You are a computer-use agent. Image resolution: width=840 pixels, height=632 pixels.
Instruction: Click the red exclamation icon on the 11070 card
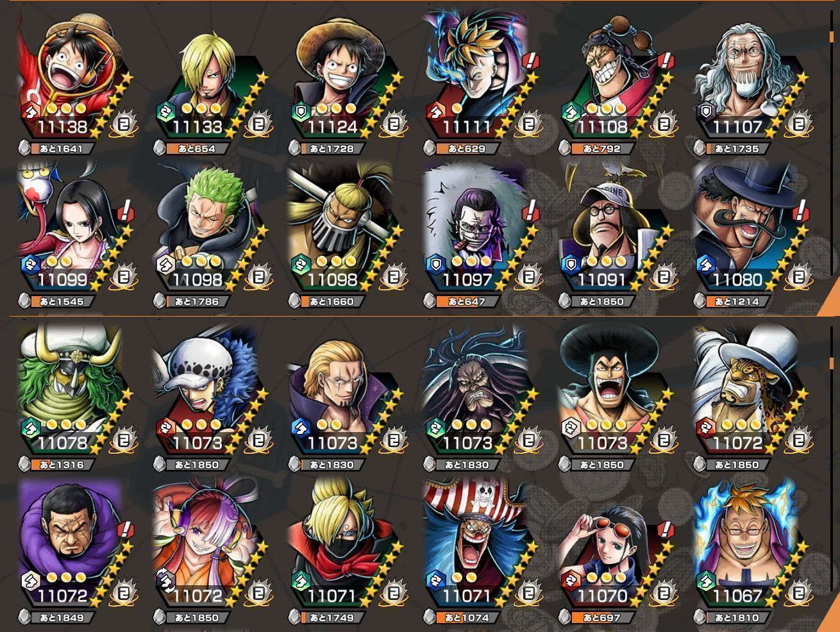tap(666, 530)
